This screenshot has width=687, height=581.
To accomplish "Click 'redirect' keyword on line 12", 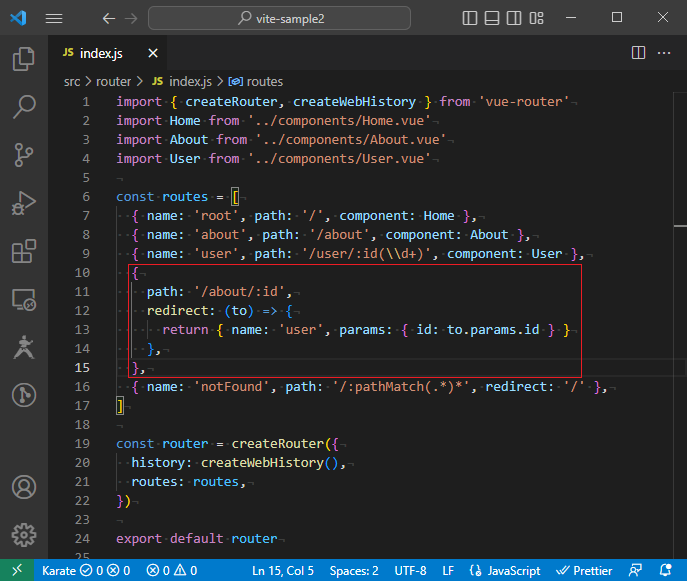I will coord(177,311).
